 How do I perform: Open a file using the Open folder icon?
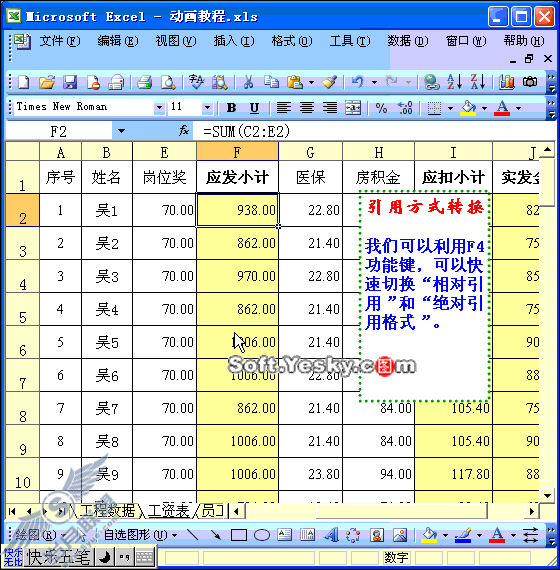[x=47, y=82]
